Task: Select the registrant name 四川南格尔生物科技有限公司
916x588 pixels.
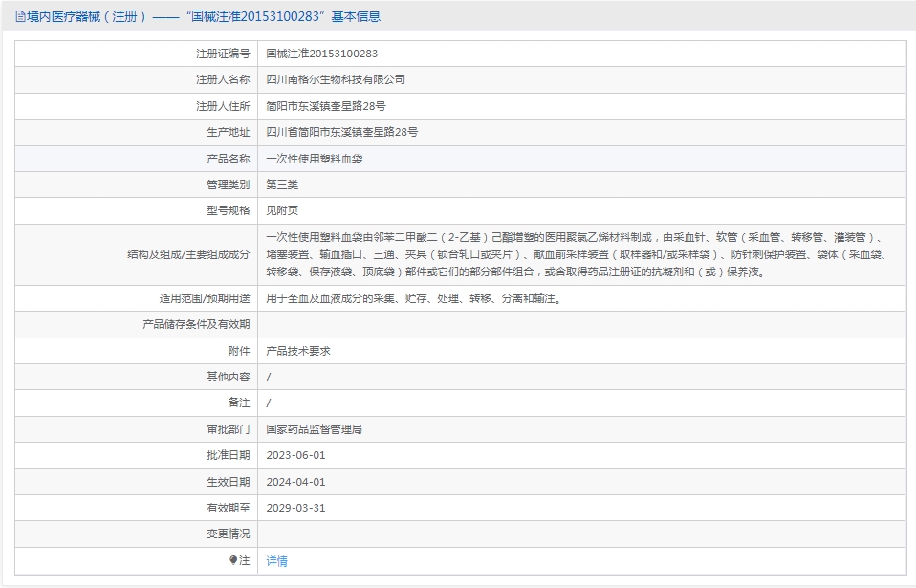Action: [336, 79]
